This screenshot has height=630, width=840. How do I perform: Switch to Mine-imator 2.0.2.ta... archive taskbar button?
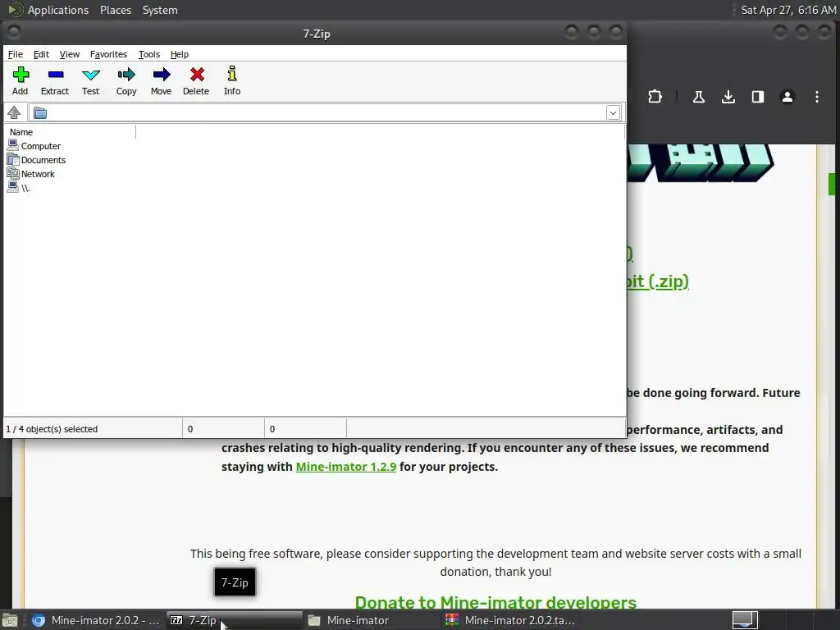tap(510, 620)
